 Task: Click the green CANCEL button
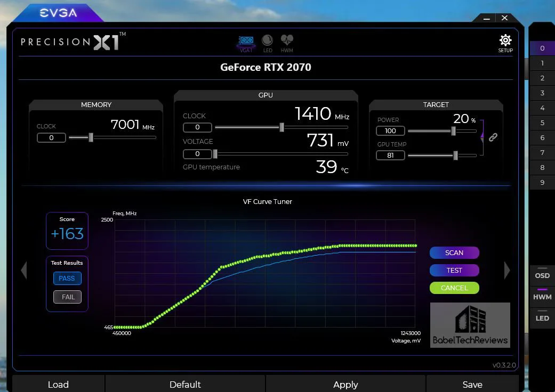(x=454, y=288)
